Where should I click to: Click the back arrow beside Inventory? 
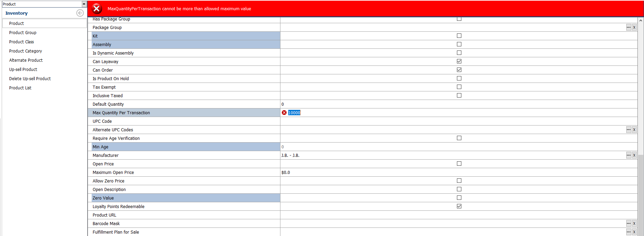coord(80,13)
